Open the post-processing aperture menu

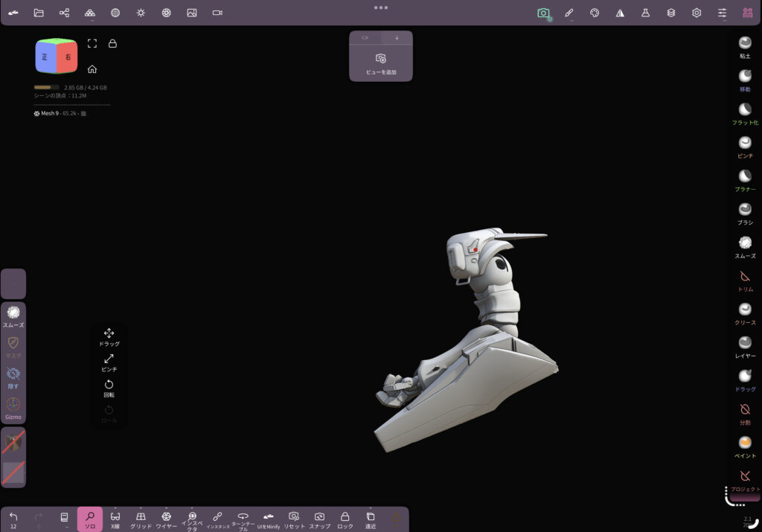(166, 13)
